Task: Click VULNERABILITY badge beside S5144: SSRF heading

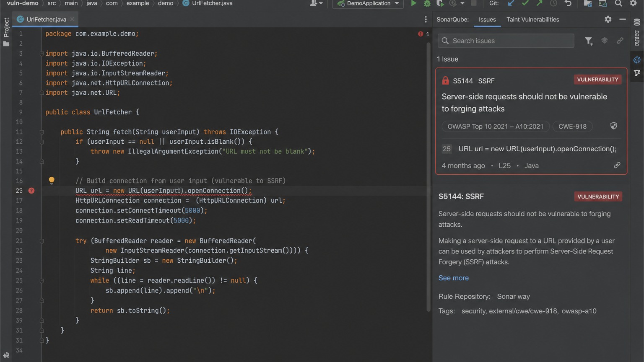Action: [x=598, y=197]
